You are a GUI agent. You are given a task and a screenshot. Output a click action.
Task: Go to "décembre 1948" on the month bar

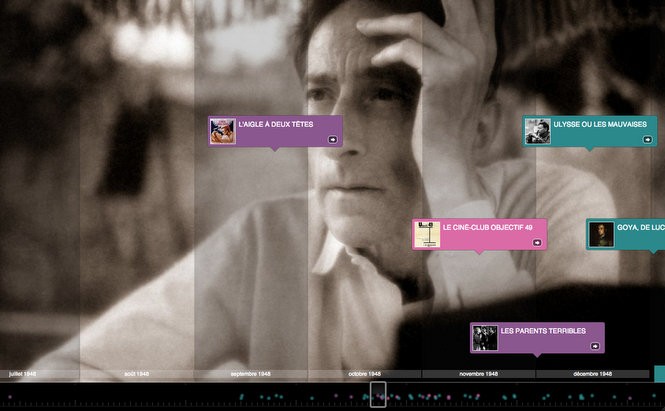coord(592,374)
